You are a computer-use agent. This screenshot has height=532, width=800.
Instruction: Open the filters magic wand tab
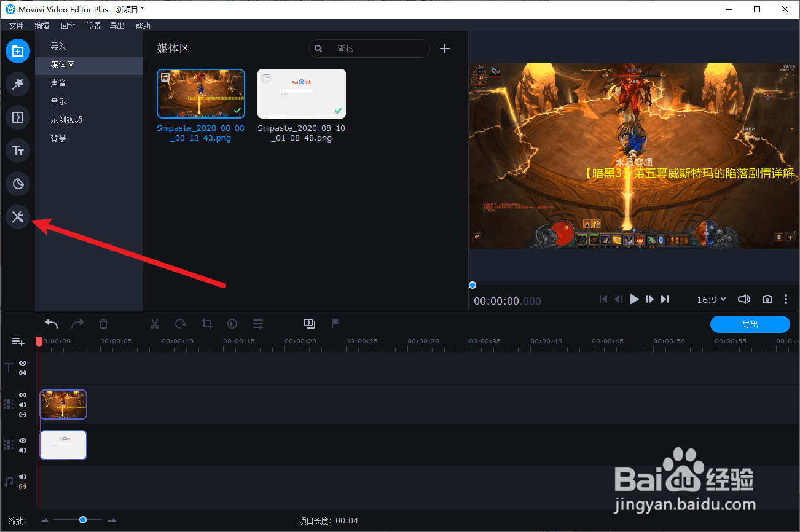[x=18, y=84]
